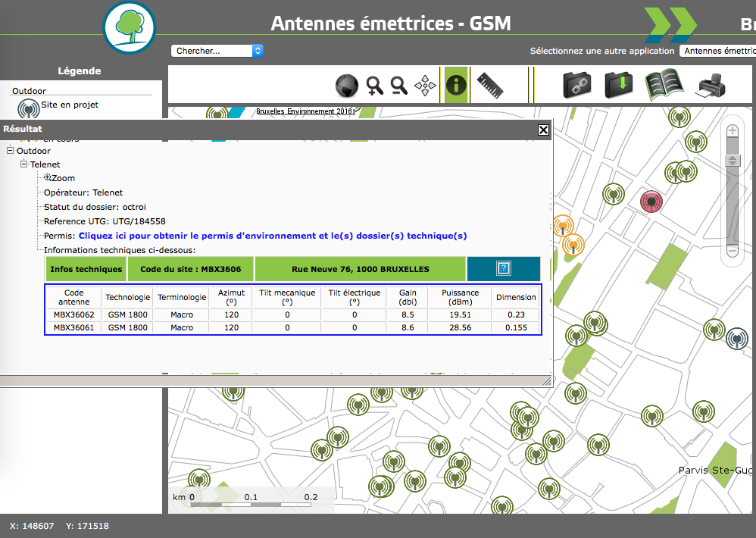Click Bruxelles Environnement 2016 attribution
The image size is (756, 538).
tap(305, 111)
